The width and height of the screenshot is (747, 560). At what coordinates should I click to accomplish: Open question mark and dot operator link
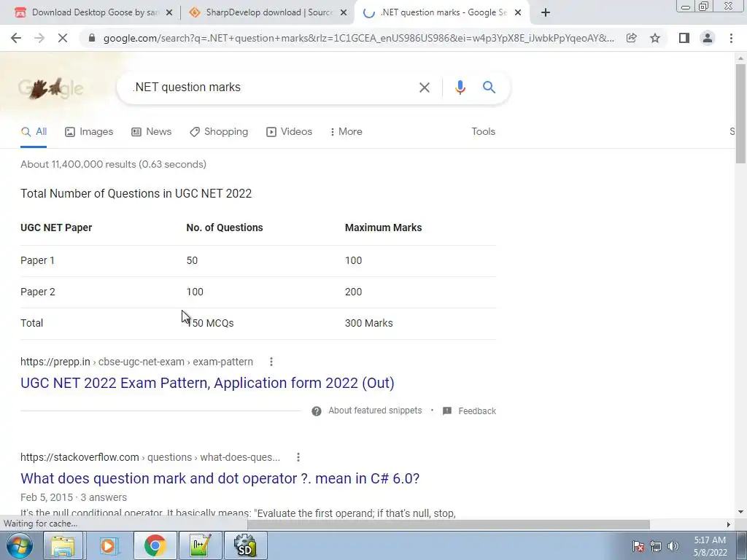[x=220, y=478]
